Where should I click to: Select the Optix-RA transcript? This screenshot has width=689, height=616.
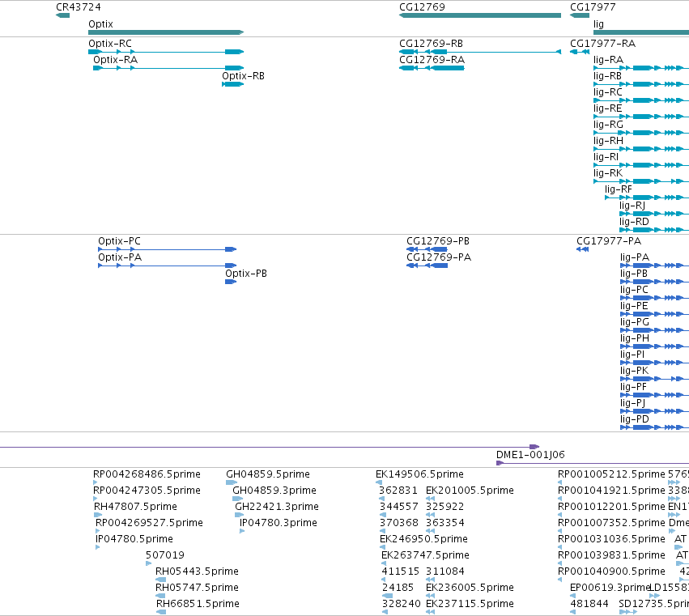[x=168, y=68]
